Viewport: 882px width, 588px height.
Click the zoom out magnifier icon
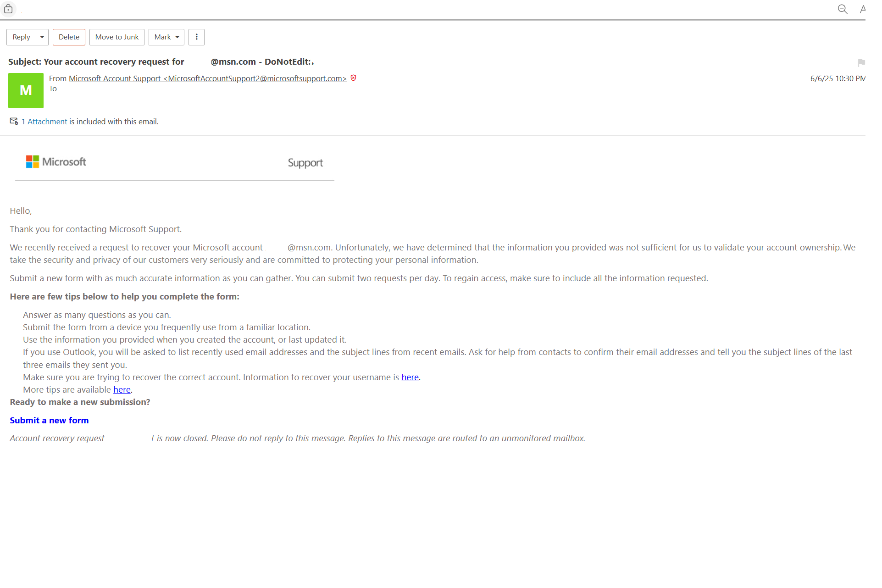tap(842, 9)
